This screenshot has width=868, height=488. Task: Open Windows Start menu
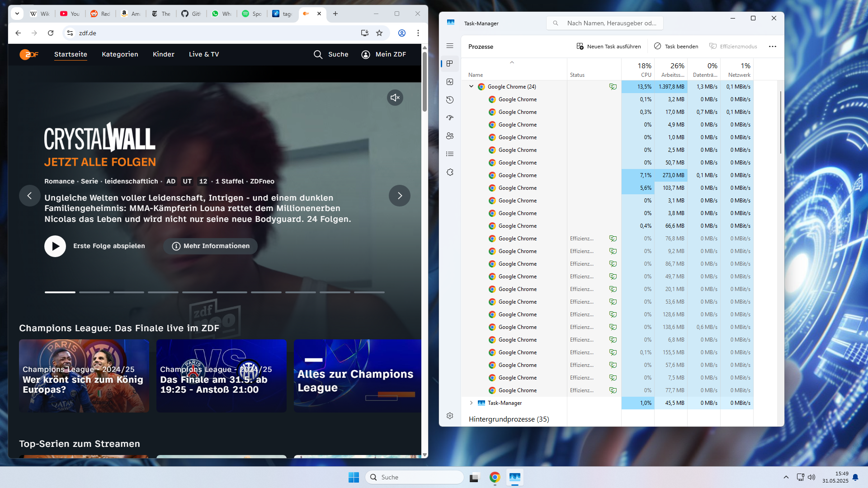pos(354,477)
